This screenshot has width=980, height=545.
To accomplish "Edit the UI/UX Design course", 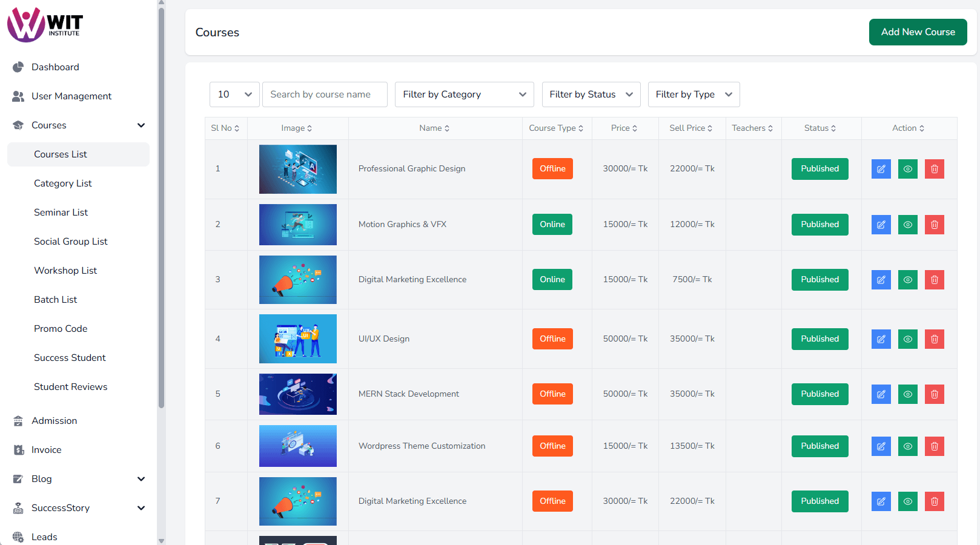I will 881,339.
